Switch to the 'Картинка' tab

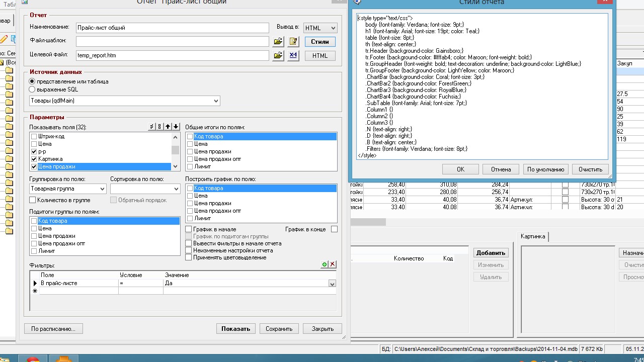533,236
